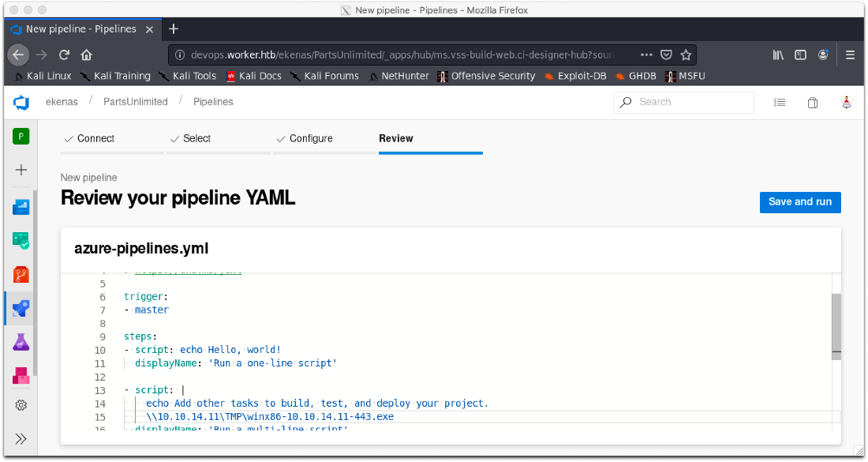
Task: Open Work Items checklist icon in sidebar
Action: point(21,240)
